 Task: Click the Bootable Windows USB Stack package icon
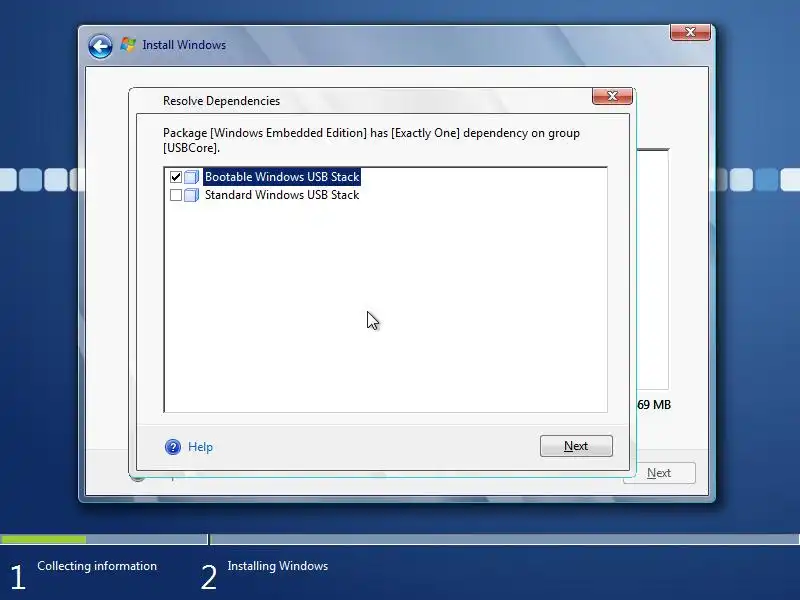point(191,177)
